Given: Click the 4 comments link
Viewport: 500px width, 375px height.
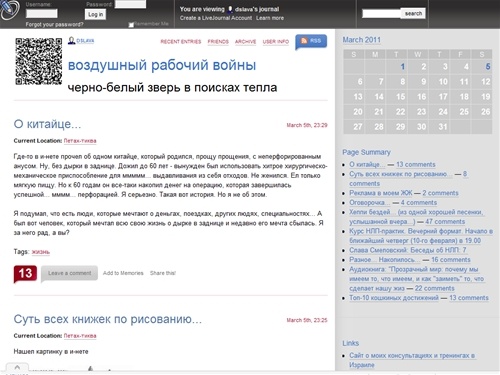Looking at the screenshot, I should [x=419, y=203].
